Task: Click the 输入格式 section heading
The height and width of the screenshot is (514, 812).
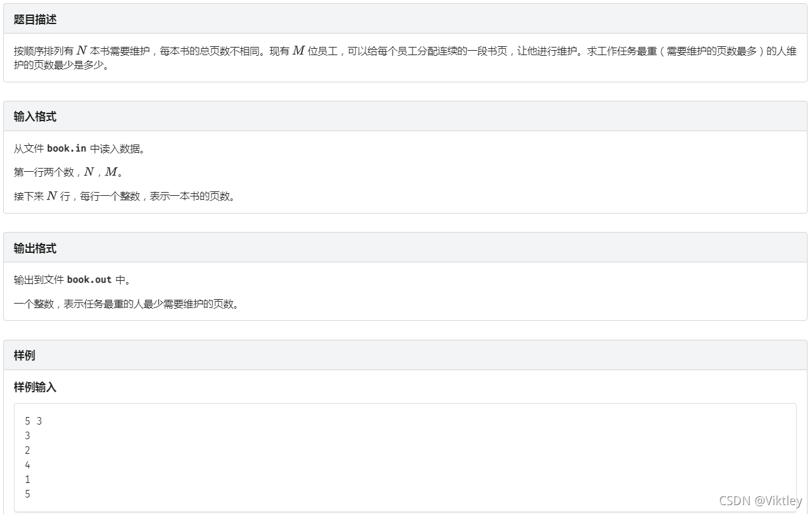Action: tap(35, 117)
